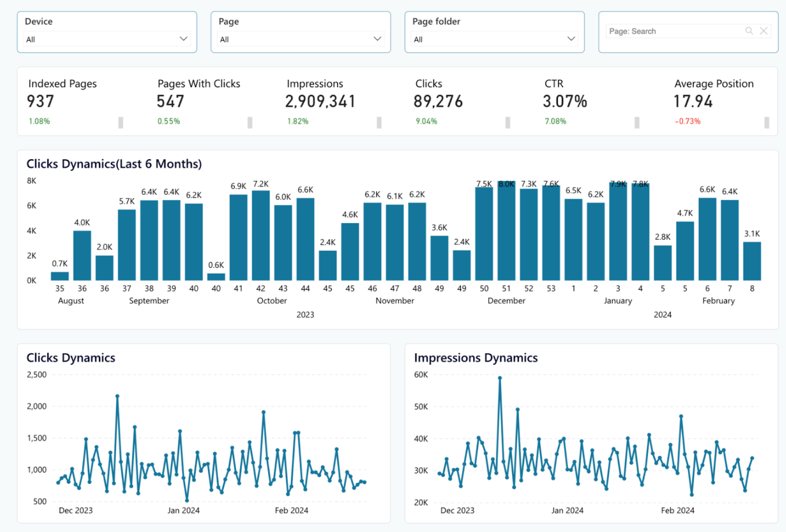786x532 pixels.
Task: Click the search magnifier icon in Page Search
Action: pyautogui.click(x=749, y=31)
